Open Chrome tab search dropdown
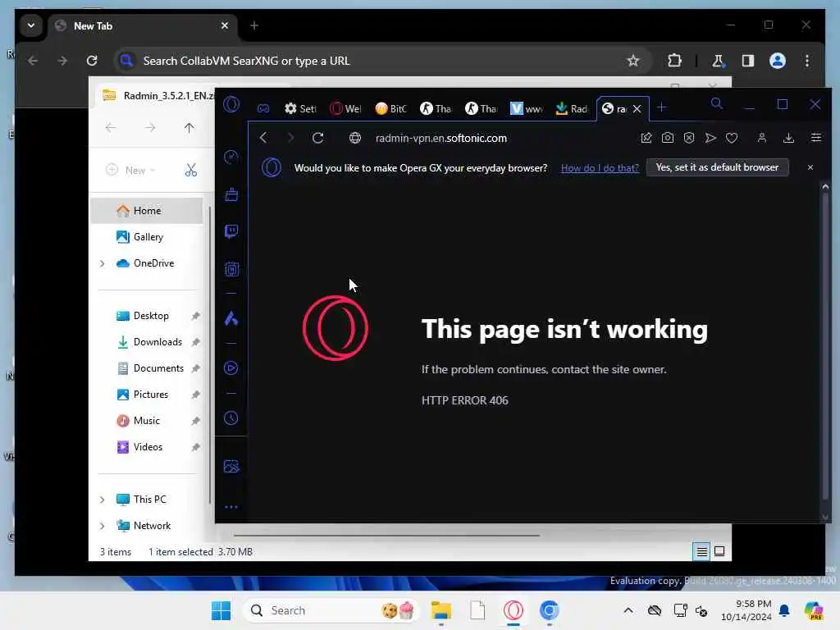This screenshot has width=840, height=630. [31, 25]
